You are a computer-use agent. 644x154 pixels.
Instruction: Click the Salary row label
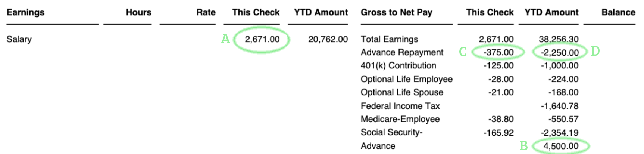tap(19, 39)
